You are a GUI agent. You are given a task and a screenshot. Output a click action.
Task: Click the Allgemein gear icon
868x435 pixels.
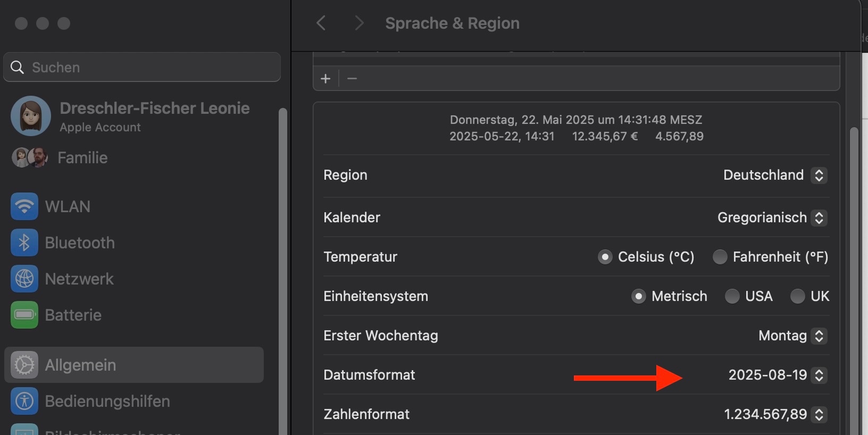click(x=24, y=365)
